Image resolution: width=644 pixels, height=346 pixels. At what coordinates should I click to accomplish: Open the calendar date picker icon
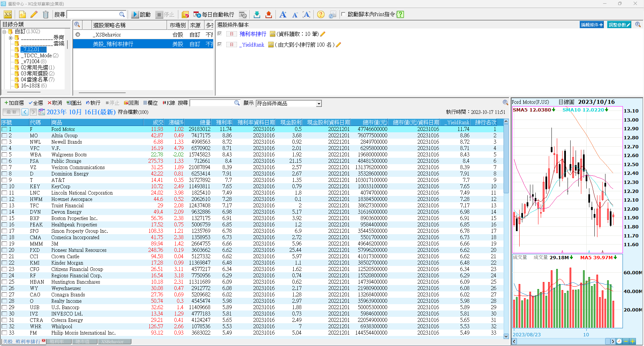42,112
